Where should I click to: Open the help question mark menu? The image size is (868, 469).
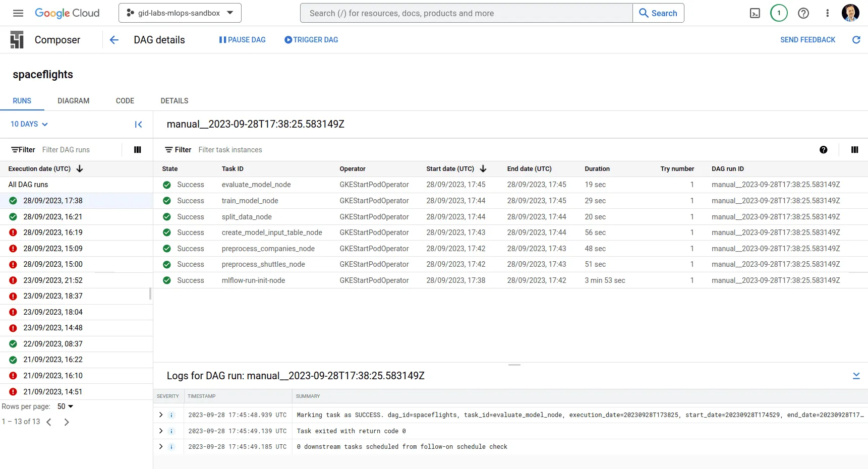tap(803, 13)
